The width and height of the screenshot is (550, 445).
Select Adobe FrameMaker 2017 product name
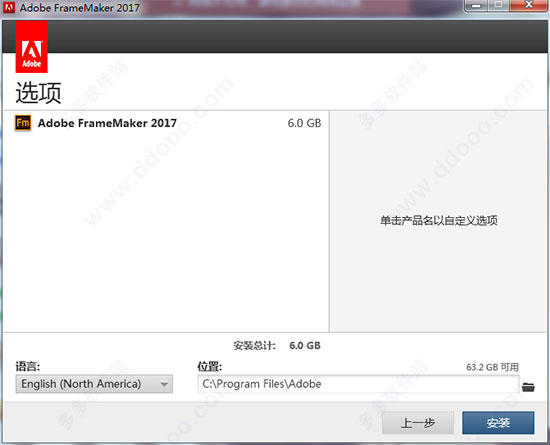[107, 123]
